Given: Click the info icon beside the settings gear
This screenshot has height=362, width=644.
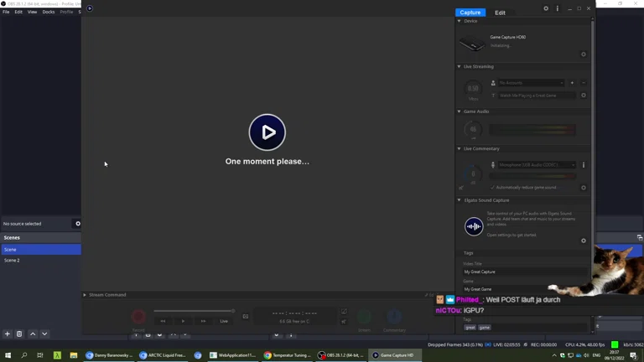Looking at the screenshot, I should [x=557, y=8].
